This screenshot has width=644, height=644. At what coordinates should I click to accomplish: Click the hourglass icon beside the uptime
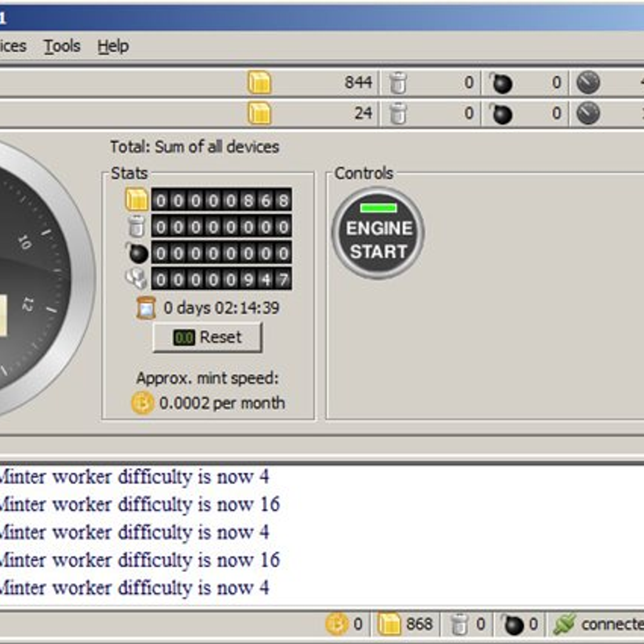click(146, 308)
